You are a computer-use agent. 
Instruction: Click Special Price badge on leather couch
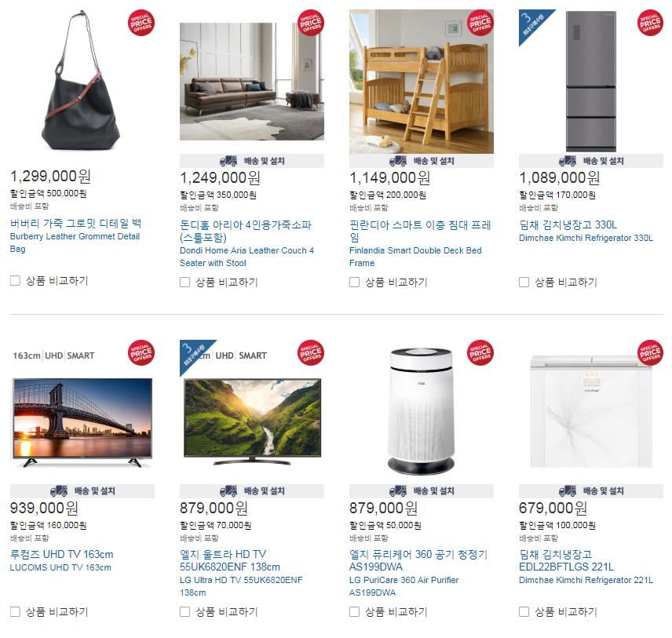tap(311, 23)
